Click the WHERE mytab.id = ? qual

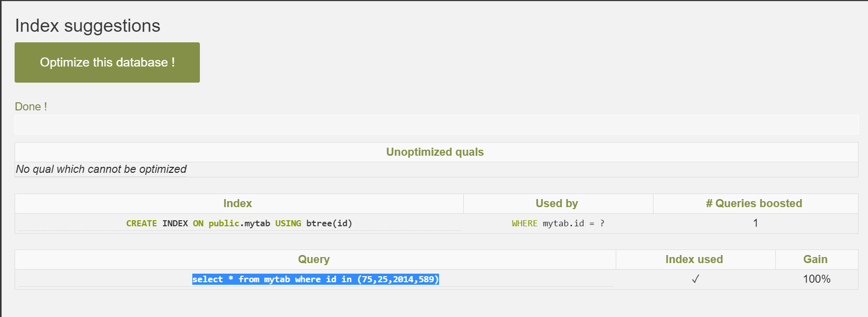pos(558,223)
